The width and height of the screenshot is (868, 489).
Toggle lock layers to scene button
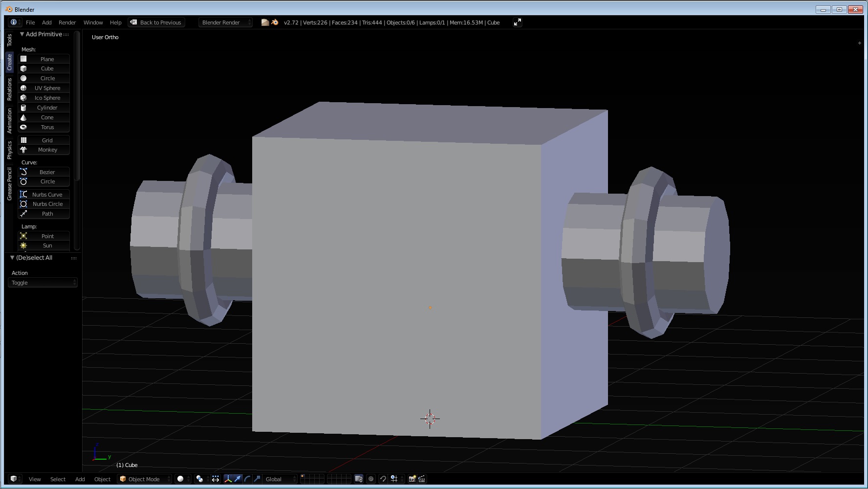[359, 479]
